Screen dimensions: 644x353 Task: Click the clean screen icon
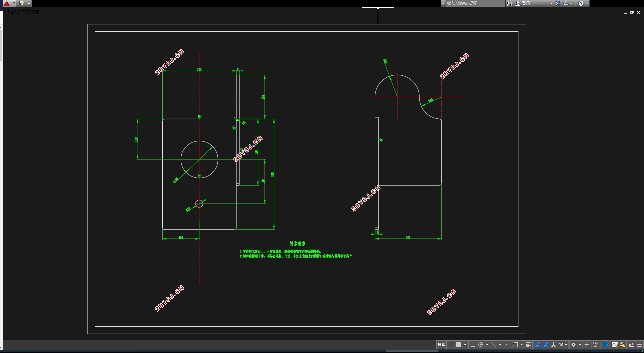pyautogui.click(x=631, y=345)
